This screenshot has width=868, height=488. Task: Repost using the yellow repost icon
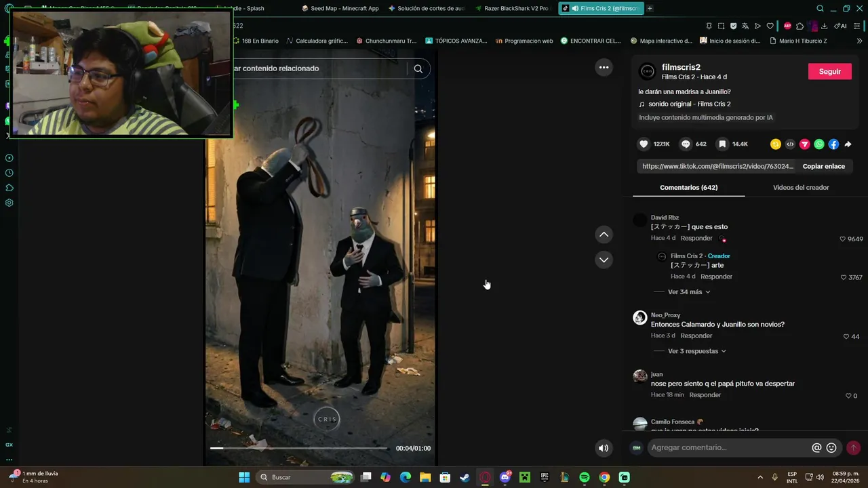pos(776,144)
